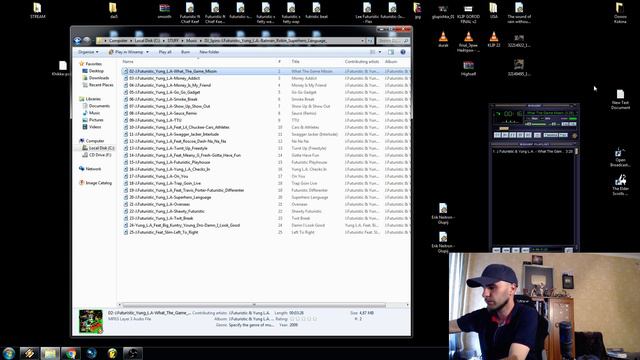Expand the Play in Winamp dropdown arrow
Image resolution: width=640 pixels, height=360 pixels.
click(x=147, y=52)
